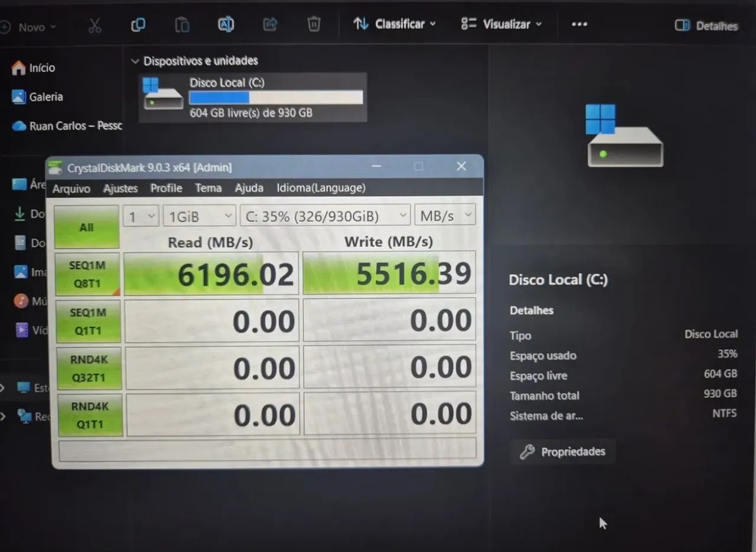Run the RND4K Q32T1 test button
Screen dimensions: 756x552
pyautogui.click(x=89, y=368)
